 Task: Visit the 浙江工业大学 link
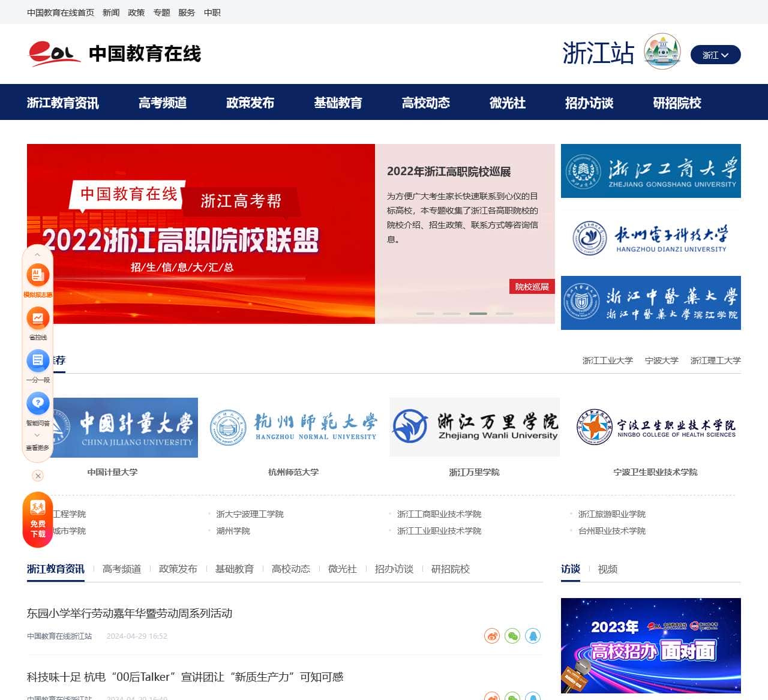click(608, 360)
